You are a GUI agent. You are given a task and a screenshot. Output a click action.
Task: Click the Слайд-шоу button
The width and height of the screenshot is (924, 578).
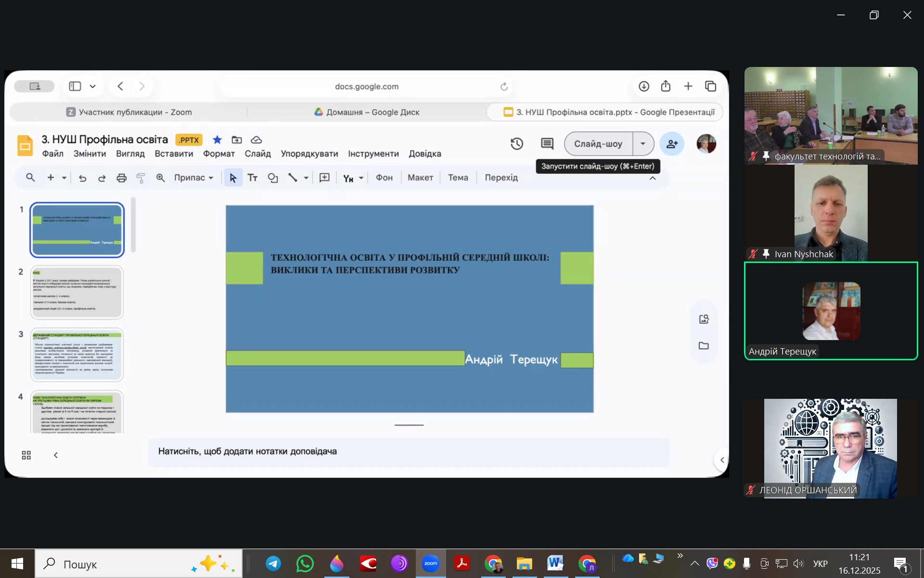(x=598, y=144)
